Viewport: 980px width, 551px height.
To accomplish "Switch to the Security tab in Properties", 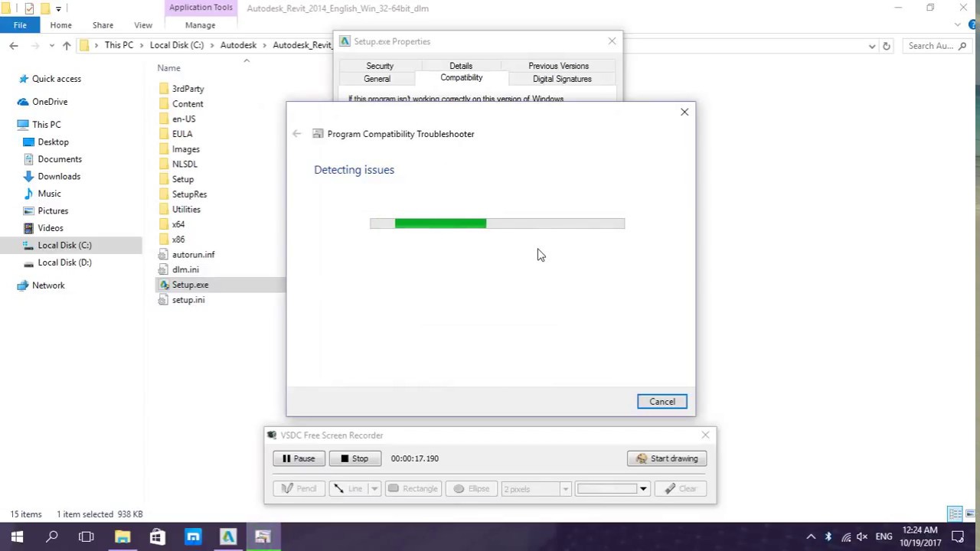I will click(x=380, y=66).
